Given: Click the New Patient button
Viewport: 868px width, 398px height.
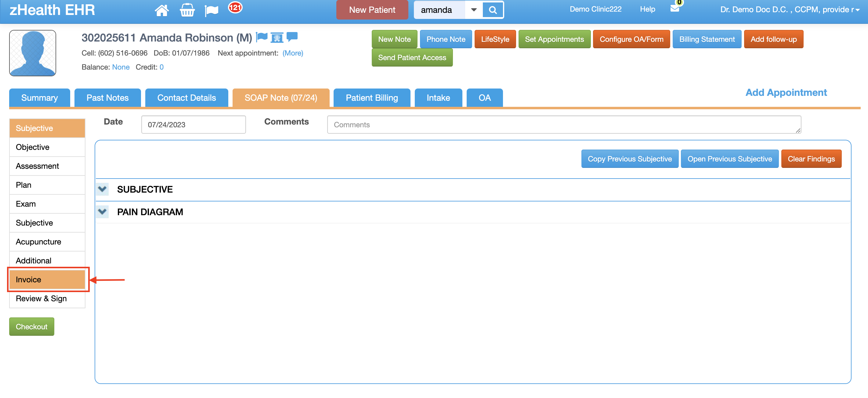Looking at the screenshot, I should tap(372, 10).
